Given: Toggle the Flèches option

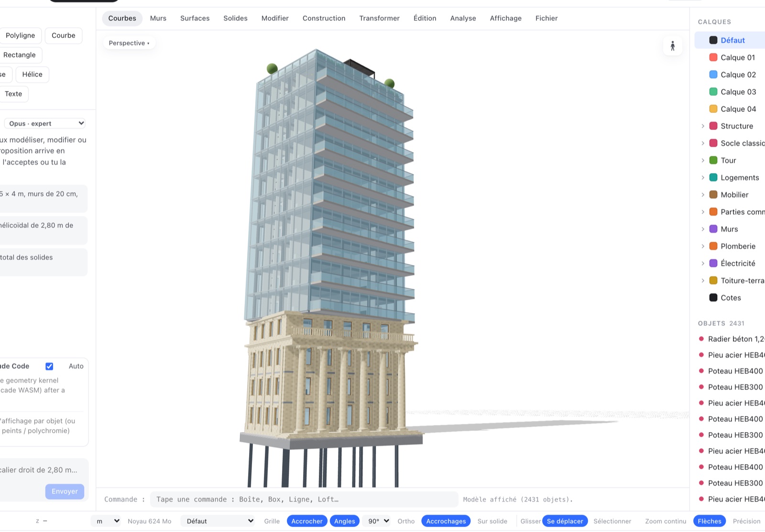Looking at the screenshot, I should (709, 521).
